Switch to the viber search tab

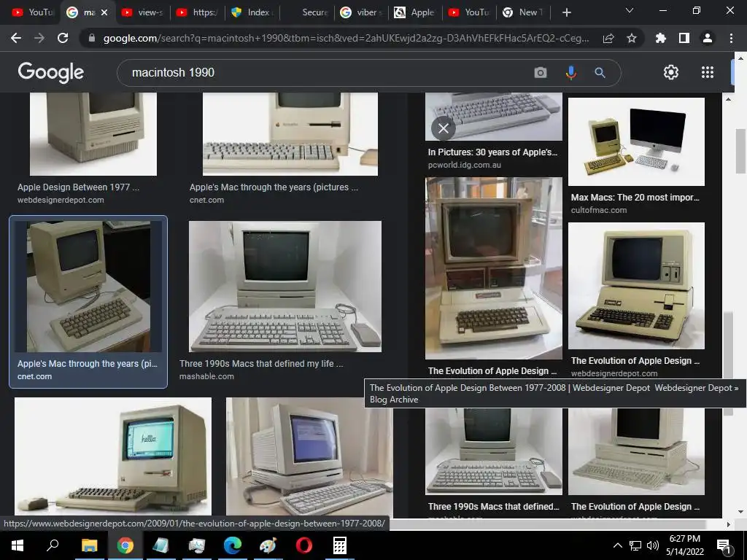[361, 12]
